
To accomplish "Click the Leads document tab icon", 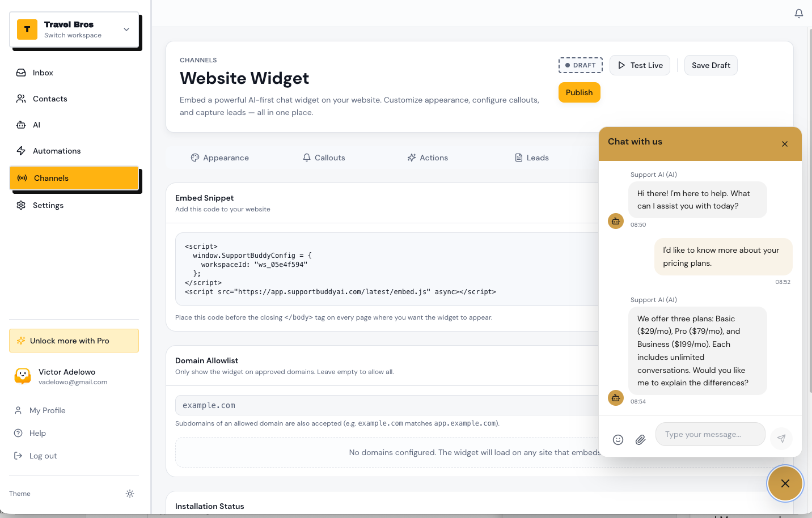I will pos(519,158).
